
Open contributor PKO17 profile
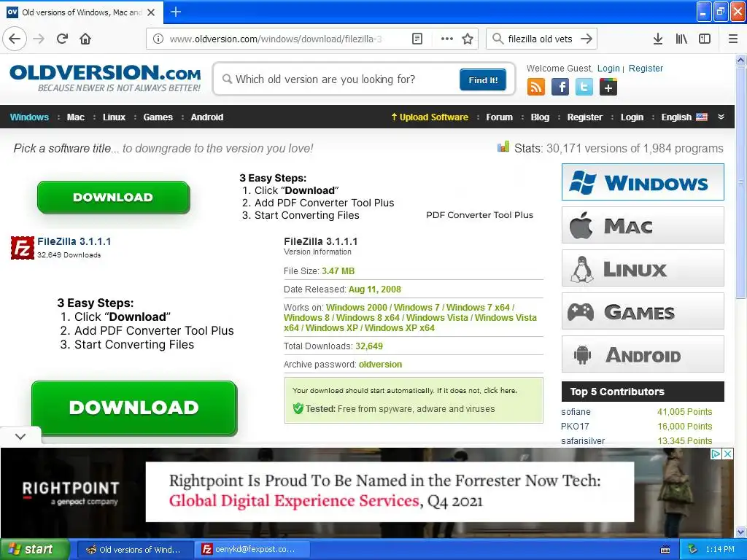(575, 426)
